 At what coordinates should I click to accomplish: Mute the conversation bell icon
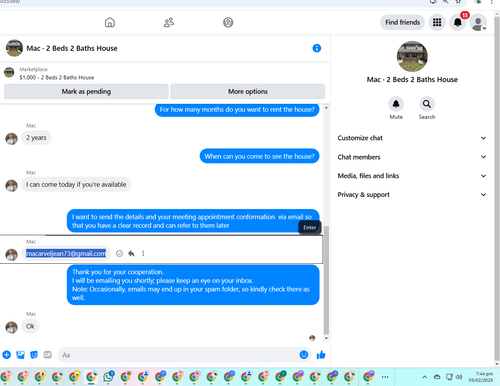(396, 104)
